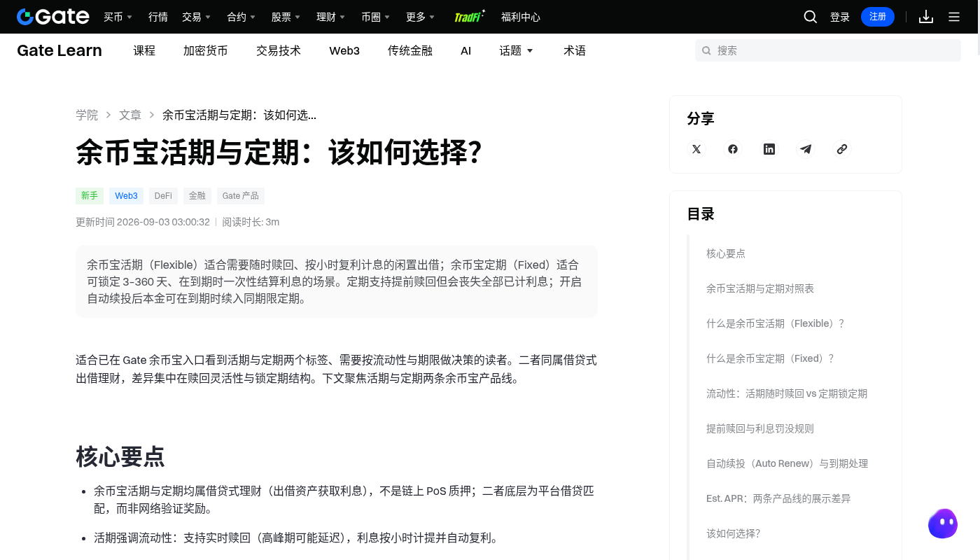Click the DeFi tag
The height and width of the screenshot is (560, 980).
coord(163,196)
